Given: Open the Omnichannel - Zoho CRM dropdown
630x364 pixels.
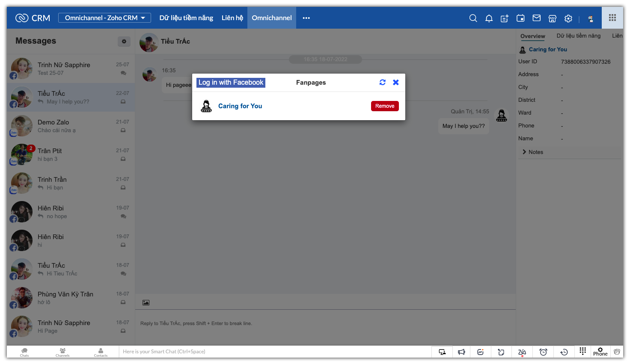Looking at the screenshot, I should [104, 18].
